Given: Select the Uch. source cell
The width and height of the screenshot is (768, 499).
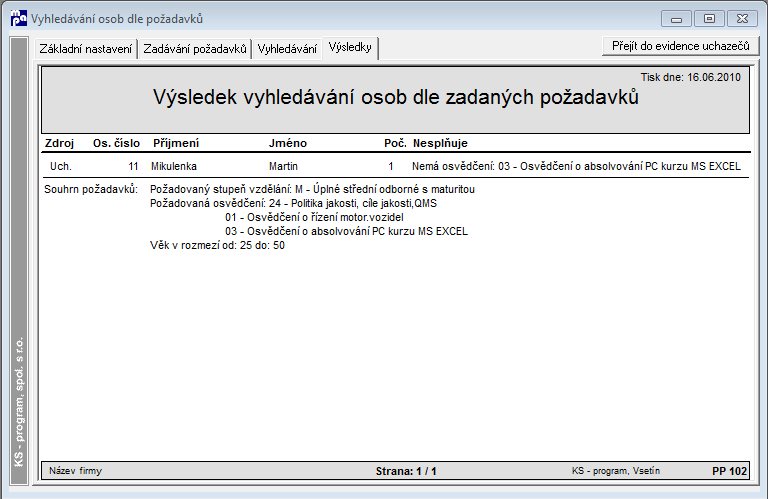Looking at the screenshot, I should tap(61, 166).
